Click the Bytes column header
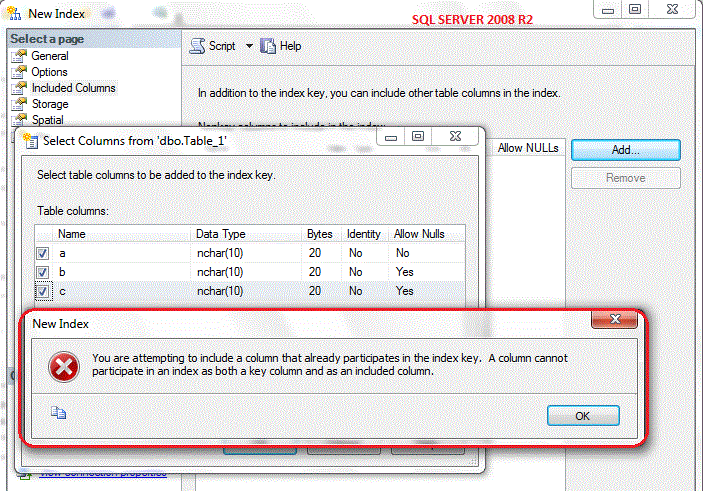 (x=320, y=234)
